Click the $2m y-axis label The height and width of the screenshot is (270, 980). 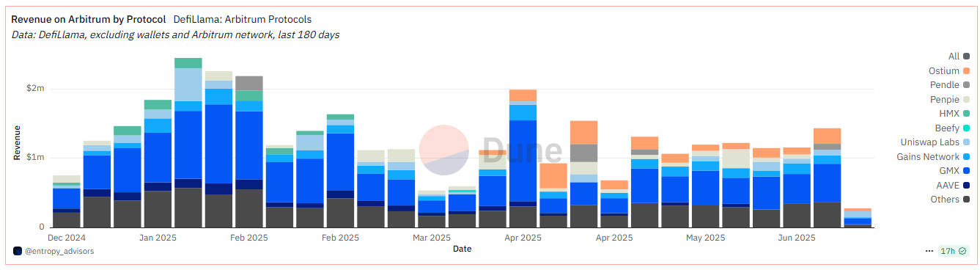click(35, 89)
